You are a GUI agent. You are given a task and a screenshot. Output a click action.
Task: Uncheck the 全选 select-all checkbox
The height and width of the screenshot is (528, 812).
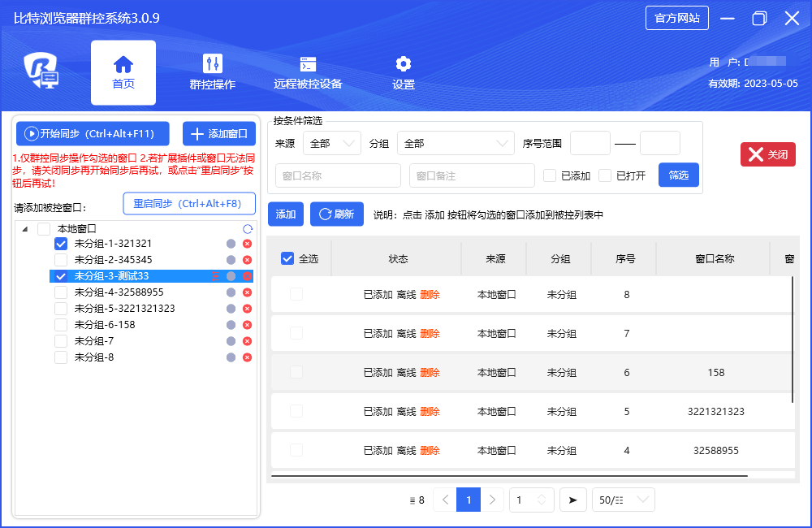click(287, 258)
